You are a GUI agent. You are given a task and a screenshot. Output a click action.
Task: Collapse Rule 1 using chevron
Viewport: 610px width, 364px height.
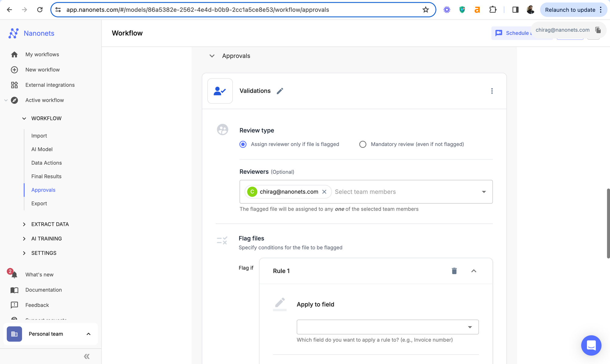point(474,271)
